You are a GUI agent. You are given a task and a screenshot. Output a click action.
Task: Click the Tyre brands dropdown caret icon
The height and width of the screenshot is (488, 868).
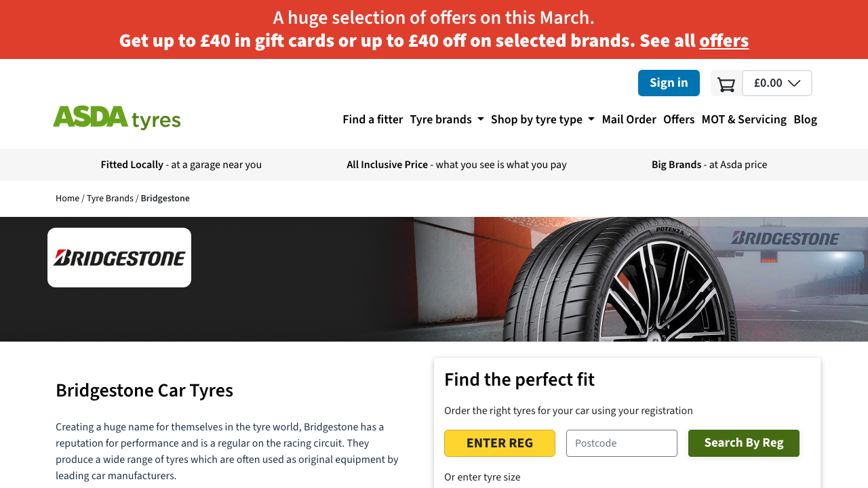pyautogui.click(x=481, y=119)
